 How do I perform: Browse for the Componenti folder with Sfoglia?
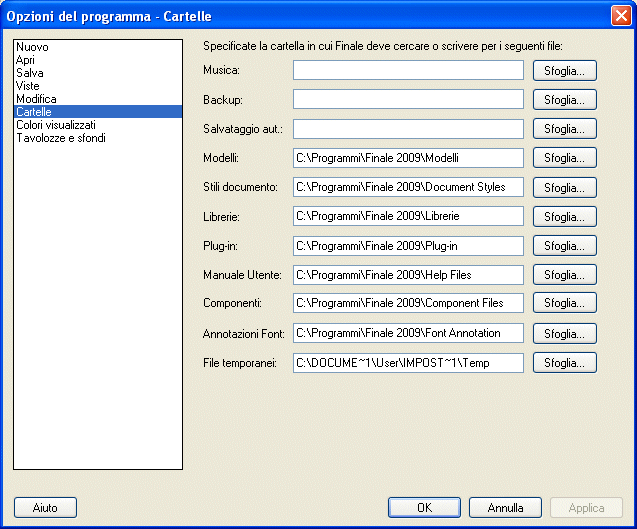click(x=565, y=303)
